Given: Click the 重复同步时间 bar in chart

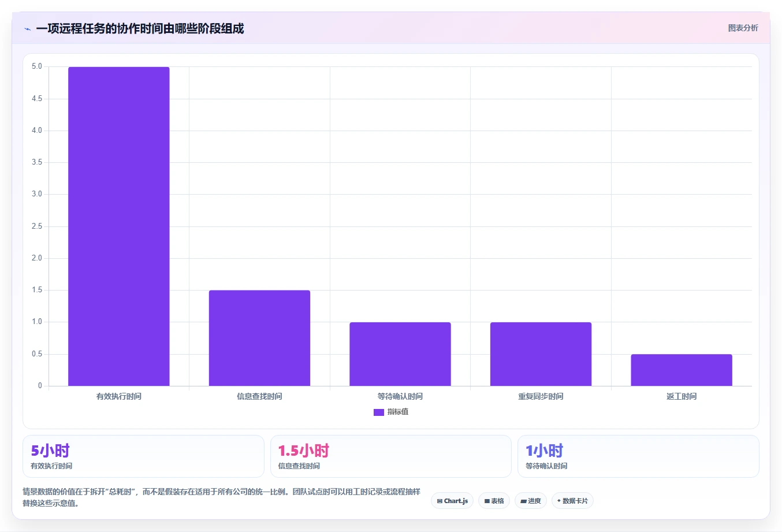Looking at the screenshot, I should click(x=541, y=354).
